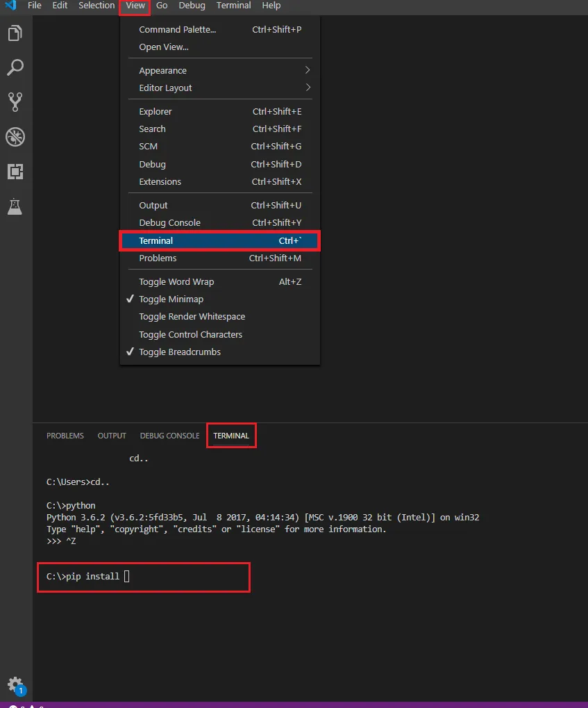The image size is (588, 708).
Task: Expand the Appearance submenu
Action: [x=220, y=70]
